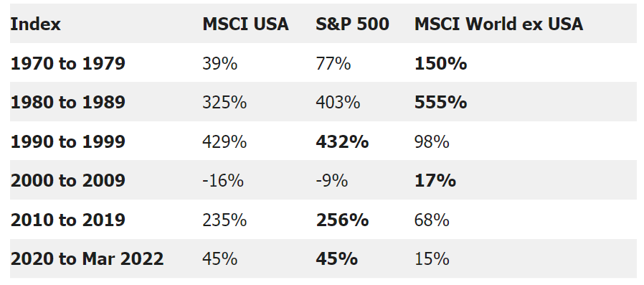
Task: Select the MSCI World ex USA header
Action: [498, 24]
